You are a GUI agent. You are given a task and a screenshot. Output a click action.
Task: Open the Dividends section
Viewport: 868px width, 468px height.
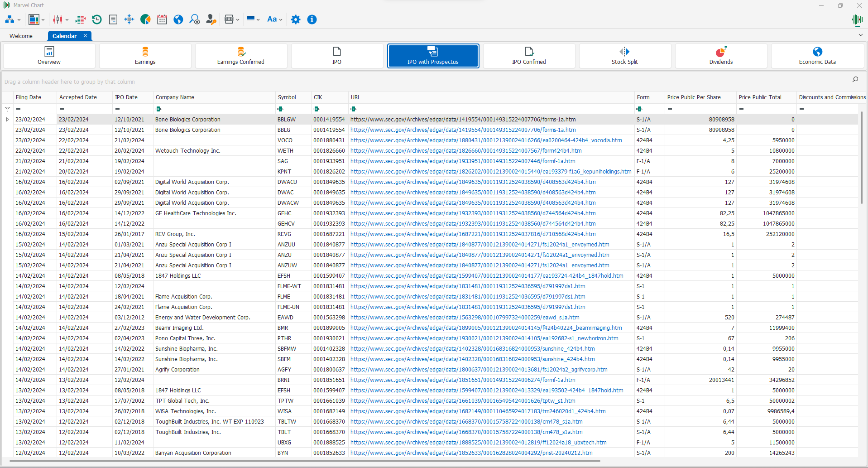click(721, 56)
